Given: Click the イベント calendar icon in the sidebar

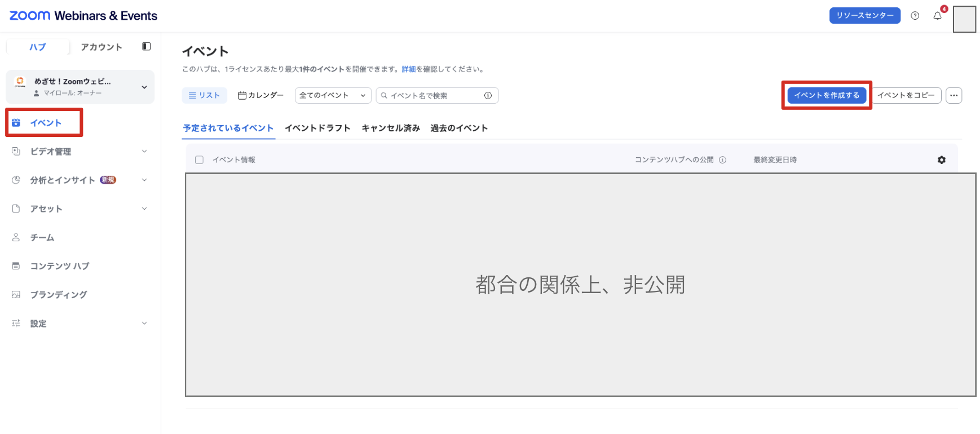Looking at the screenshot, I should coord(16,123).
